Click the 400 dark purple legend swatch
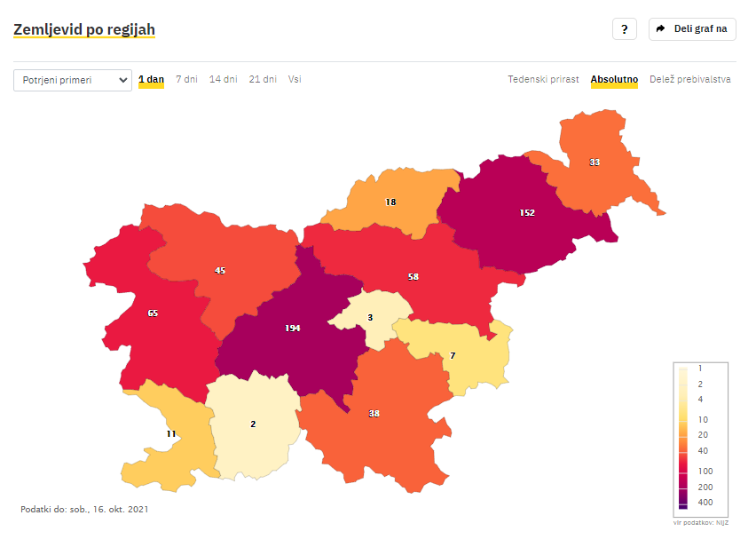The height and width of the screenshot is (547, 756). coord(682,503)
